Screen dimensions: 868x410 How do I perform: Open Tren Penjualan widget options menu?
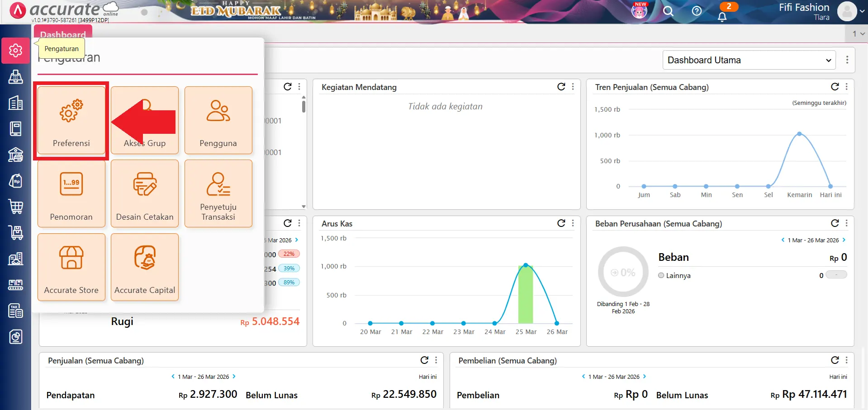point(847,87)
